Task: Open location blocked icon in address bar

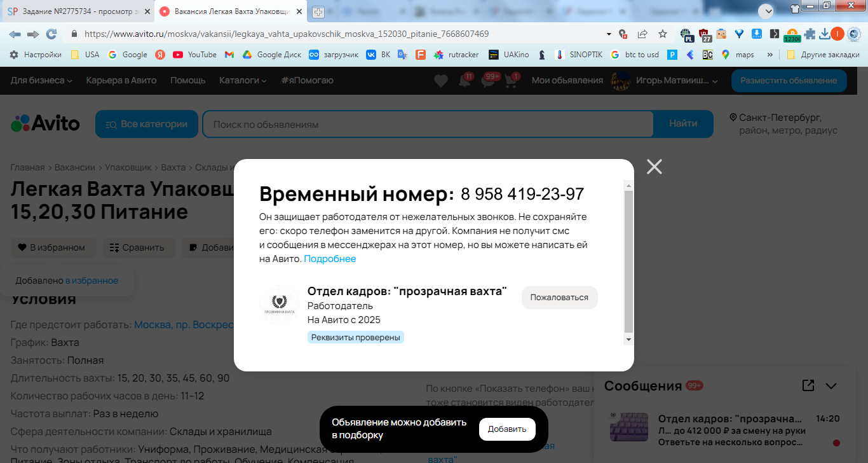Action: click(x=623, y=34)
